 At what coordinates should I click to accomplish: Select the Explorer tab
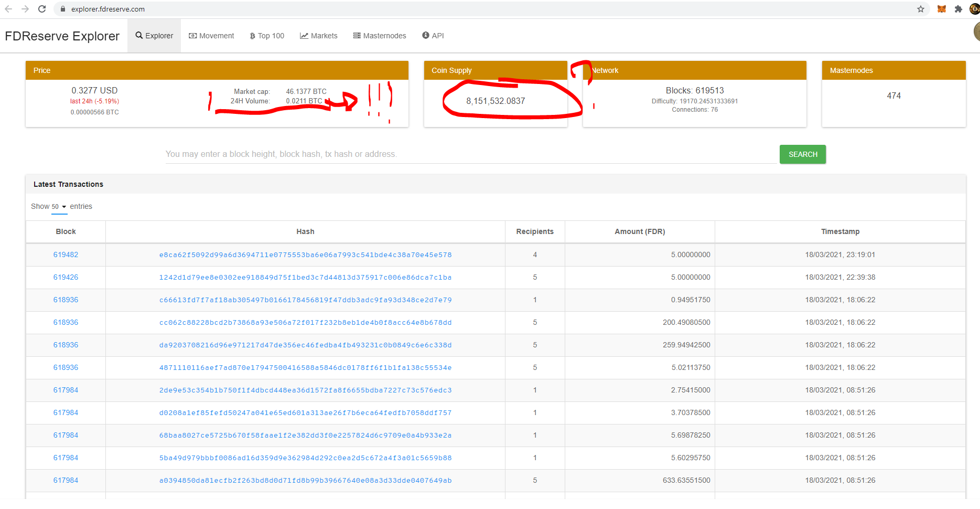154,36
